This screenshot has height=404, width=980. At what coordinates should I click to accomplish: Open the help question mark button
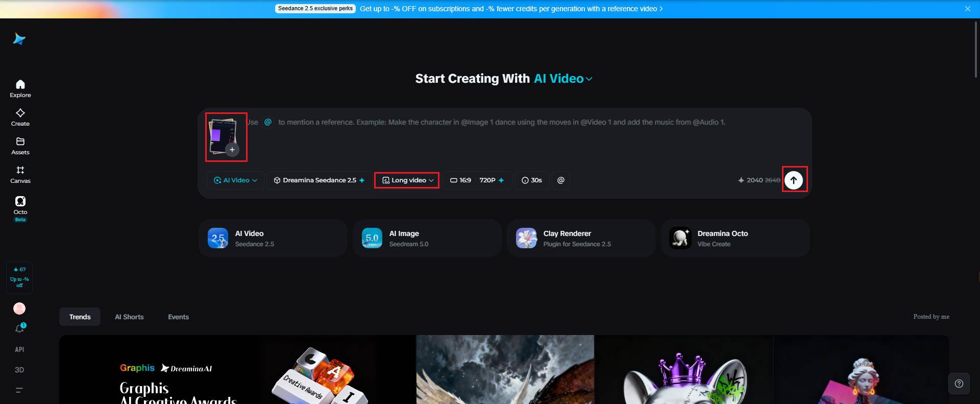click(x=959, y=384)
